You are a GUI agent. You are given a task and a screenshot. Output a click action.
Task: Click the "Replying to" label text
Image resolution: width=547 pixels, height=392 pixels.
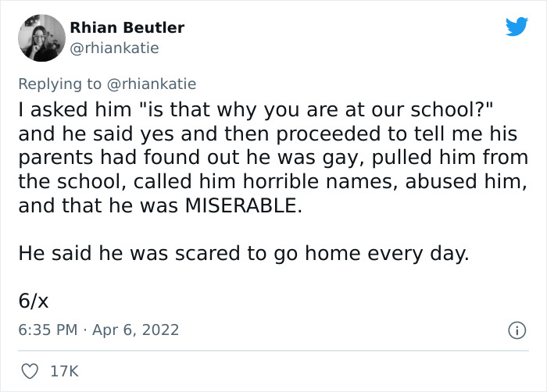point(59,84)
